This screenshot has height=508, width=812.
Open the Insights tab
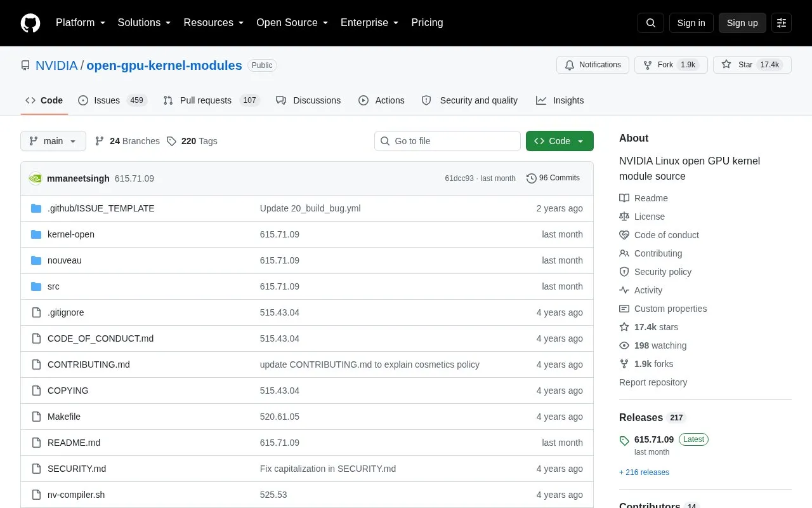click(x=560, y=100)
